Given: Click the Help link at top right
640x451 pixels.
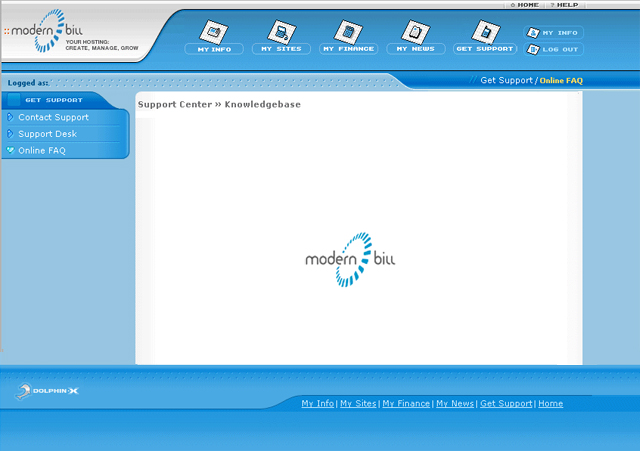Looking at the screenshot, I should click(x=564, y=5).
